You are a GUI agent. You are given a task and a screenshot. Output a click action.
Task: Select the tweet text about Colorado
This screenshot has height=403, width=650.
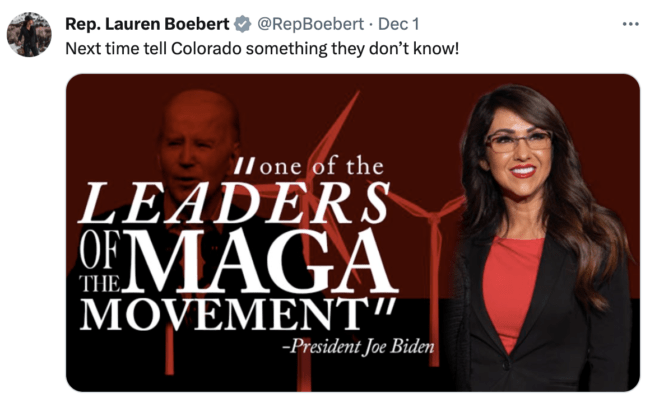tap(262, 49)
